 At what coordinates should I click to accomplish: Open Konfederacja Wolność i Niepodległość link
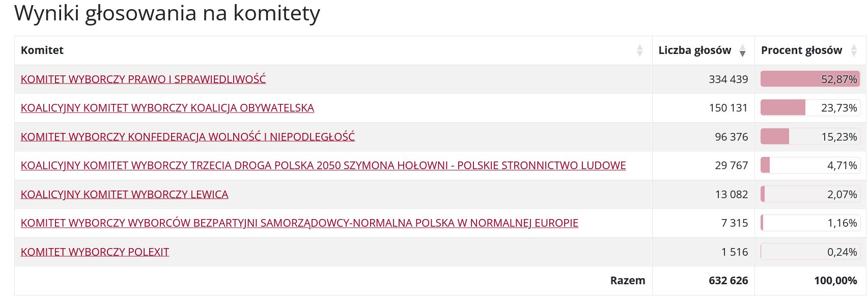pyautogui.click(x=188, y=137)
